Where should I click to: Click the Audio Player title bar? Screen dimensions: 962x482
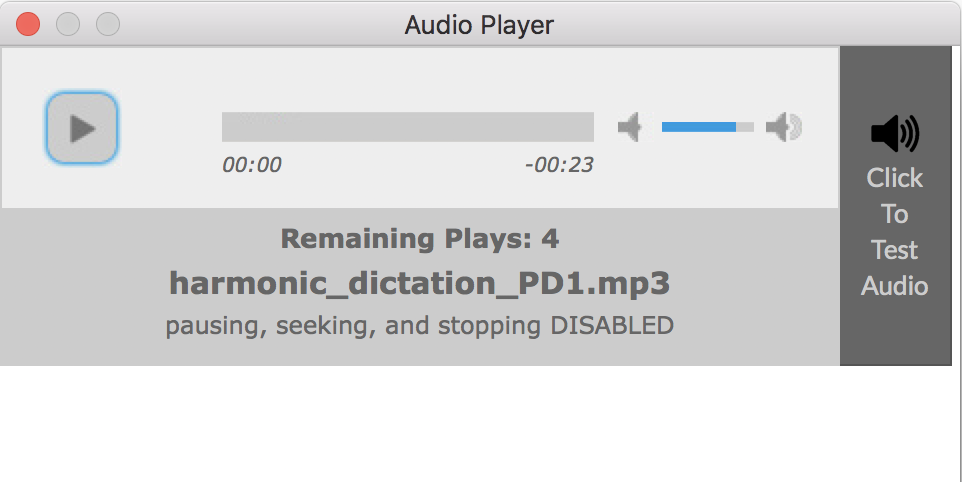(x=479, y=25)
